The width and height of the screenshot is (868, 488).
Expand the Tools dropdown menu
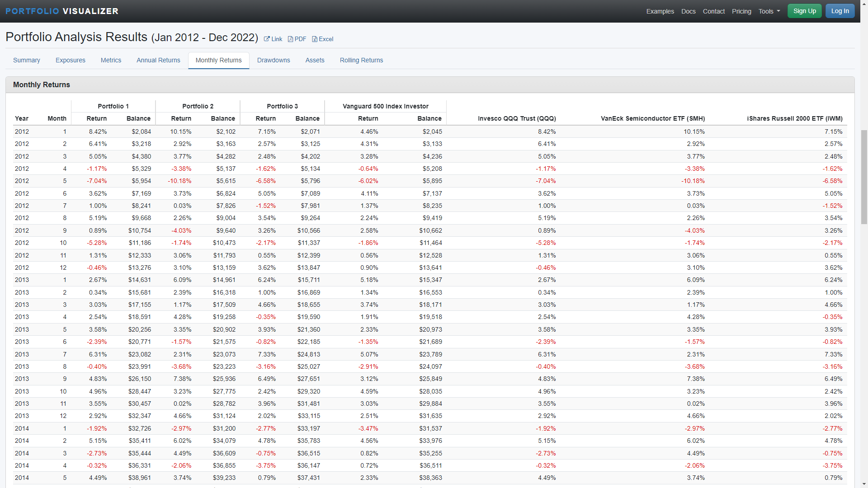(x=769, y=11)
